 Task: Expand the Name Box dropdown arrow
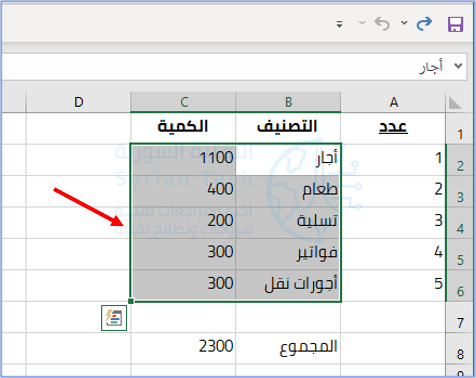(x=458, y=66)
